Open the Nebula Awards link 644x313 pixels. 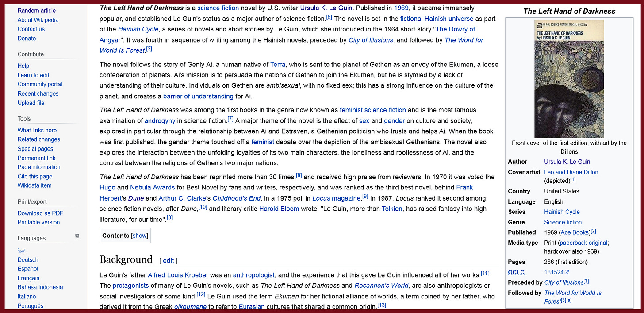153,187
